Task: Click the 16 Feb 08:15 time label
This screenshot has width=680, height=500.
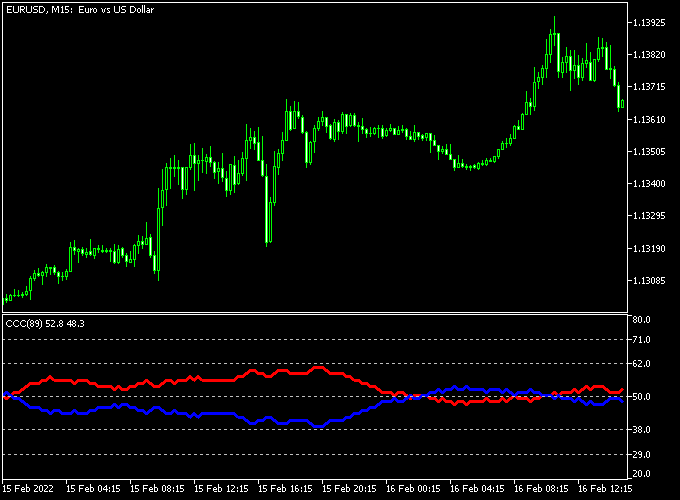Action: [x=541, y=489]
